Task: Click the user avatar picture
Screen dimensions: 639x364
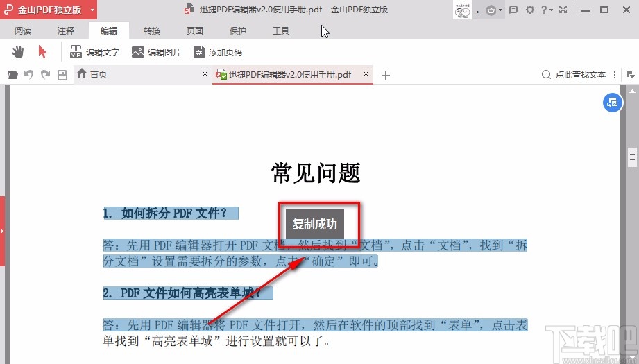Action: tap(462, 10)
